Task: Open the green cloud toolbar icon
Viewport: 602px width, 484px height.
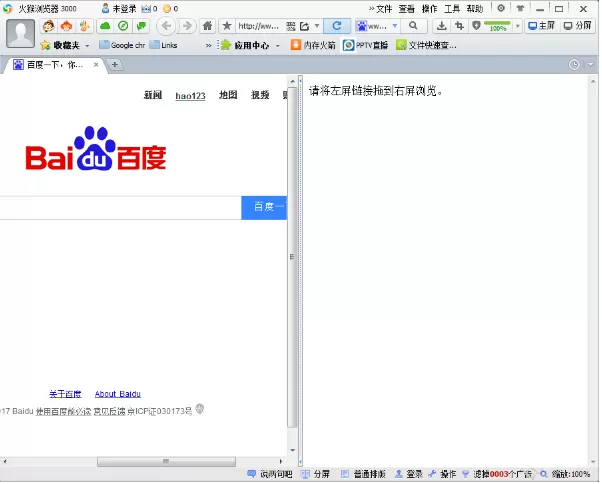Action: (x=105, y=26)
